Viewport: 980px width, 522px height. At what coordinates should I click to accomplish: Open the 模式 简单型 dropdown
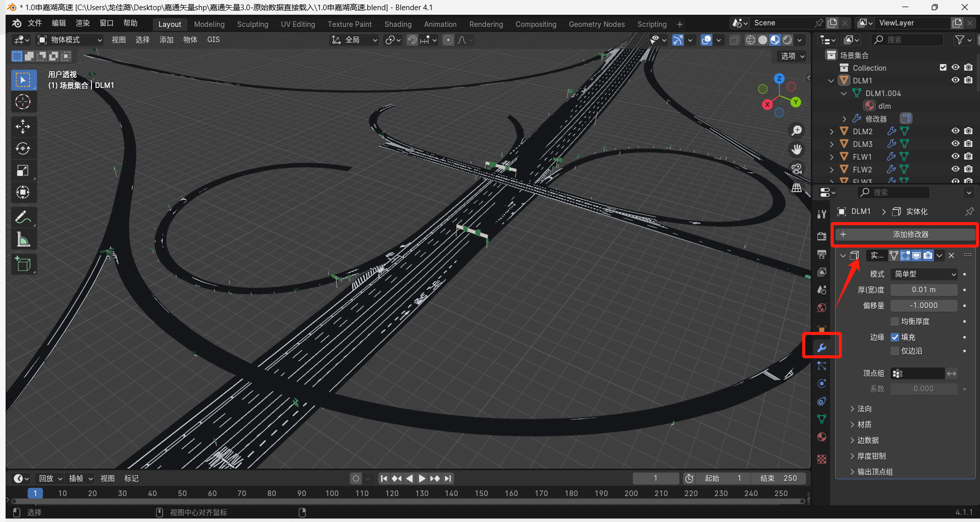[x=924, y=274]
